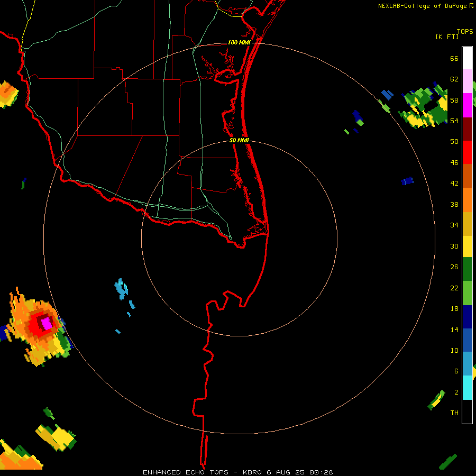Select the dark green legend band
The image size is (476, 476).
[467, 269]
